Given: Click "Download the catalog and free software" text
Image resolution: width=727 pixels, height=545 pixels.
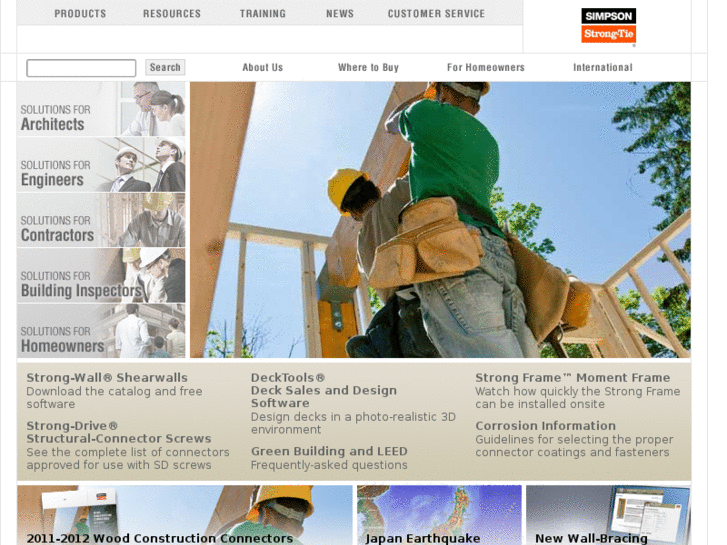Looking at the screenshot, I should 114,398.
